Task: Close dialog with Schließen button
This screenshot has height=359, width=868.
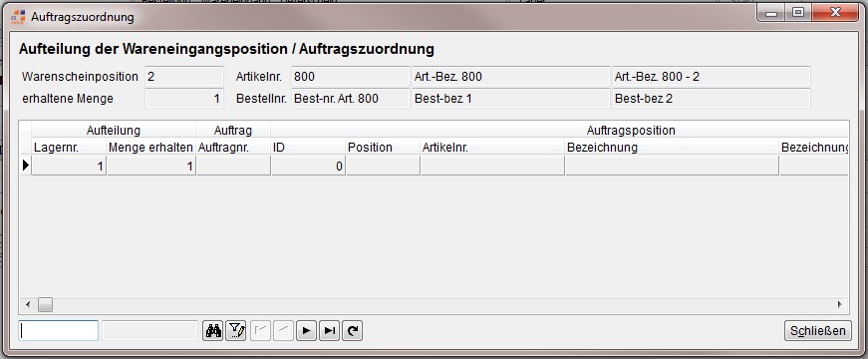Action: pyautogui.click(x=817, y=331)
